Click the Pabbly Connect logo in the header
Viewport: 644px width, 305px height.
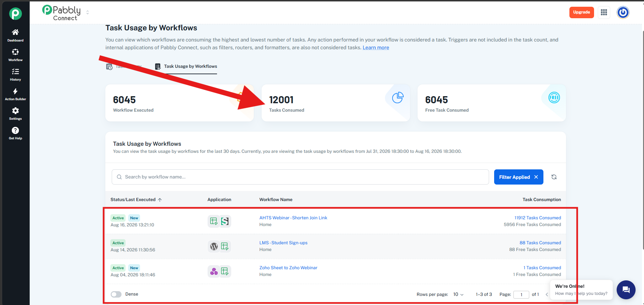pyautogui.click(x=61, y=13)
